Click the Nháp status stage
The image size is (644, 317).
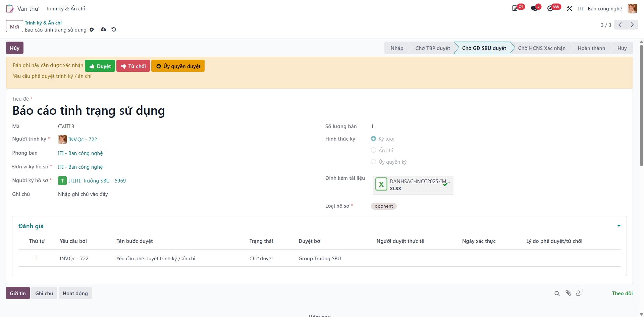click(x=397, y=48)
